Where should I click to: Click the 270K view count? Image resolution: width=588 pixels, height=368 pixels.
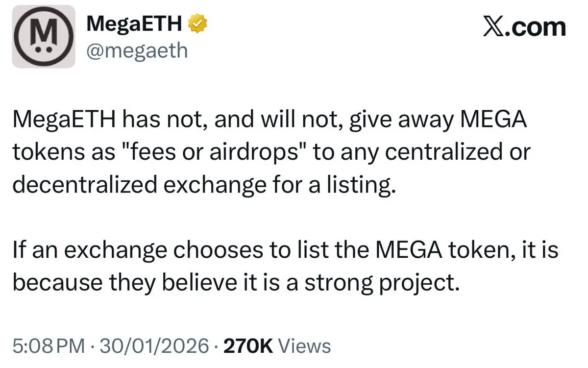click(x=248, y=346)
